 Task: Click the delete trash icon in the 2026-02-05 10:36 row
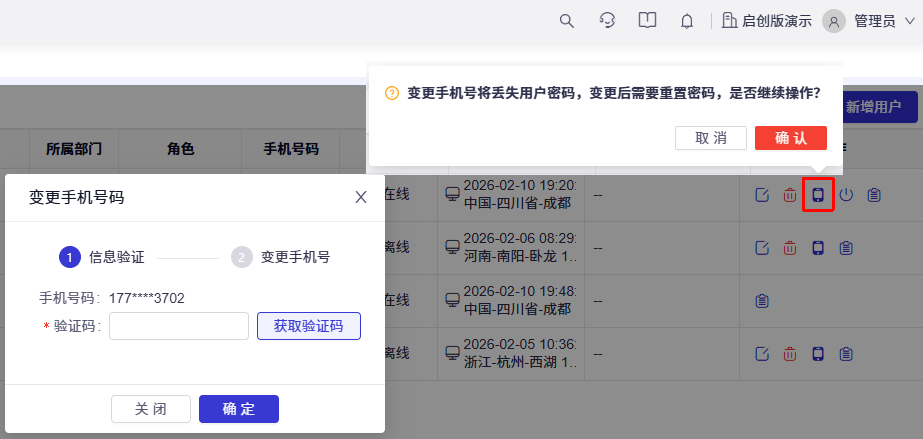click(789, 354)
